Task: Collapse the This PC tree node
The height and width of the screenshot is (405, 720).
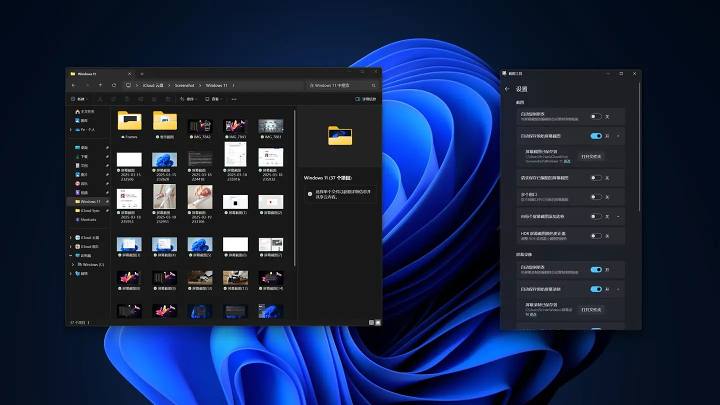Action: (71, 255)
